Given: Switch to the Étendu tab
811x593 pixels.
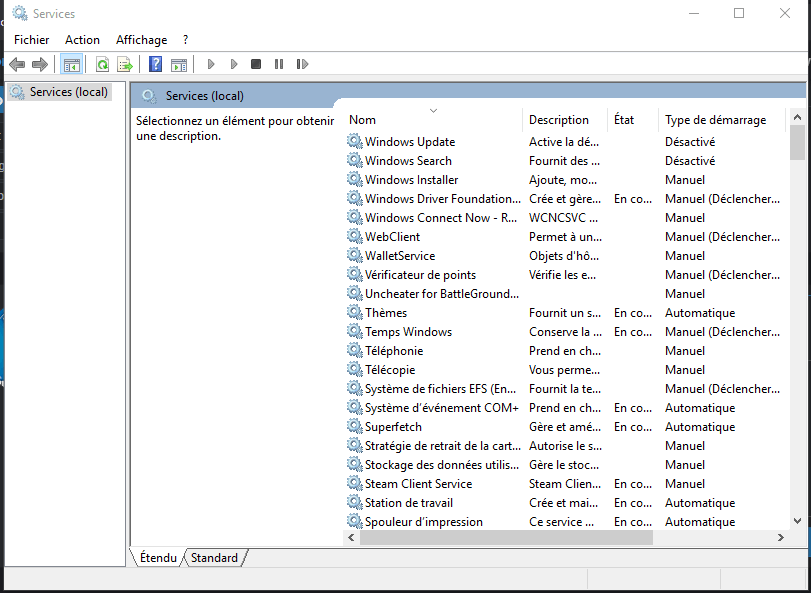Looking at the screenshot, I should pyautogui.click(x=158, y=558).
